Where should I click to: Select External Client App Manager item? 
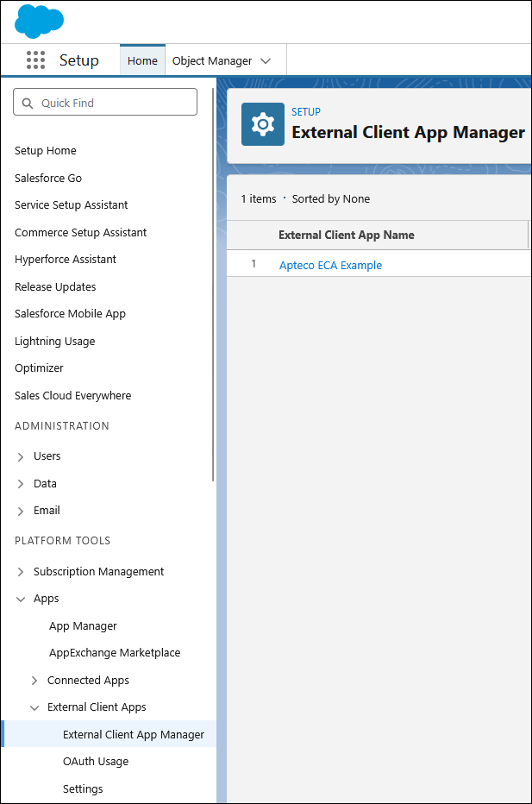point(109,734)
